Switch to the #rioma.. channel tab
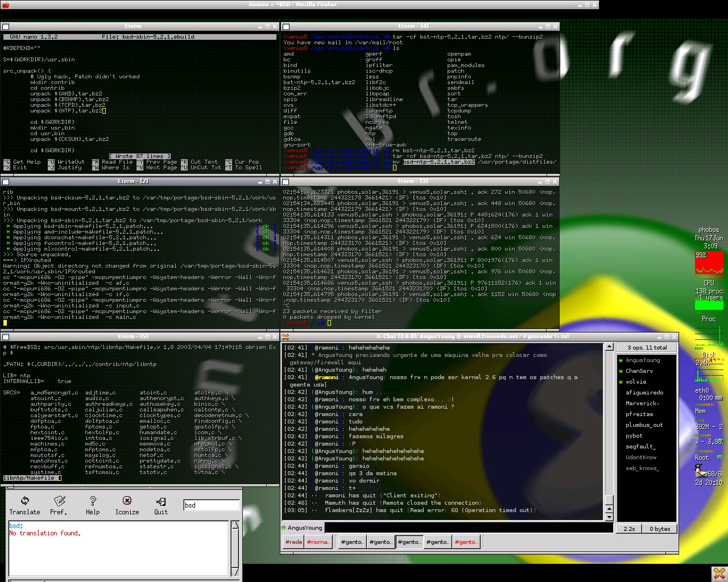Image resolution: width=728 pixels, height=582 pixels. [x=318, y=542]
